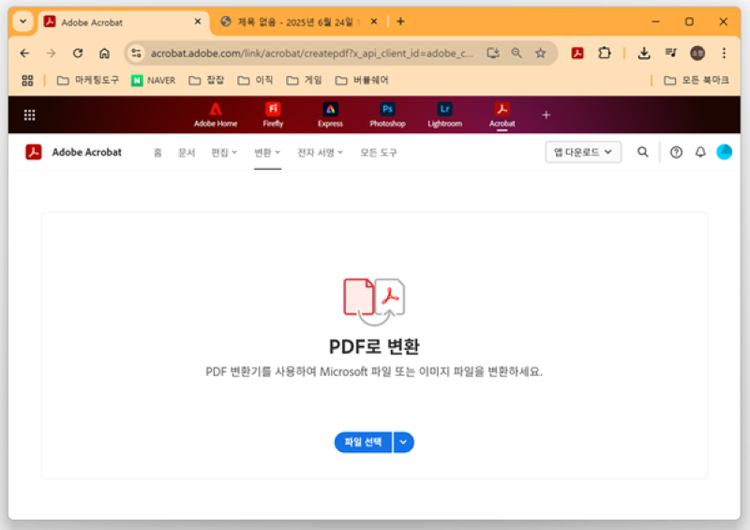Open the Firefly app

pyautogui.click(x=273, y=115)
